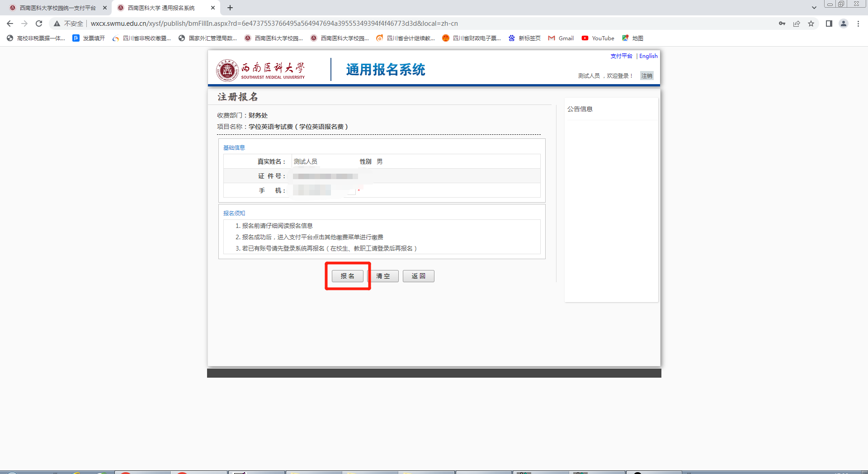
Task: Open Chrome three-dot menu
Action: click(x=858, y=24)
